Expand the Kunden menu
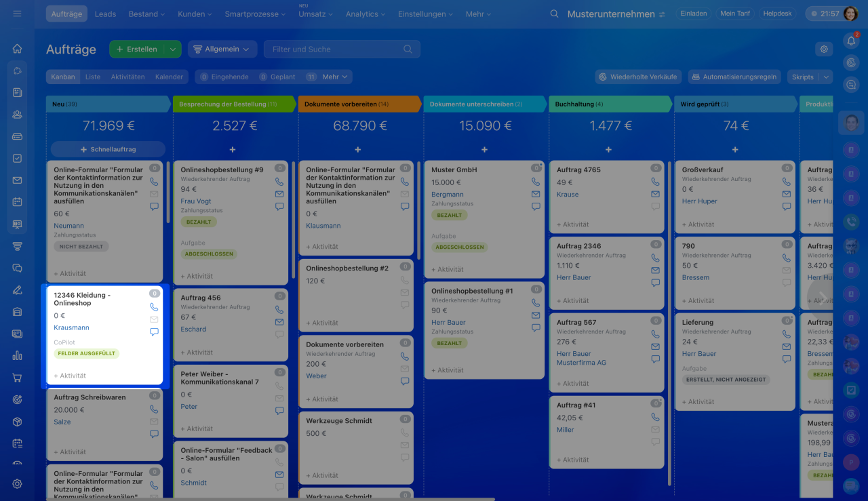This screenshot has height=501, width=868. 195,14
